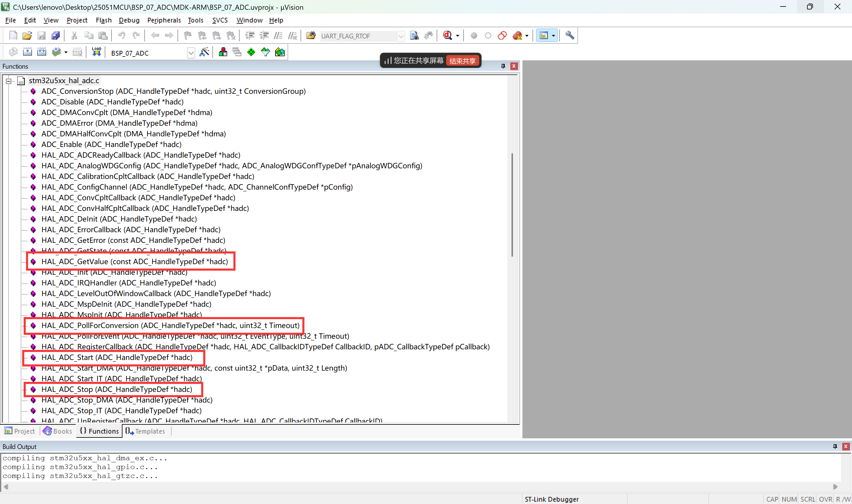
Task: Click the Download (LOAD) to flash icon
Action: [96, 52]
